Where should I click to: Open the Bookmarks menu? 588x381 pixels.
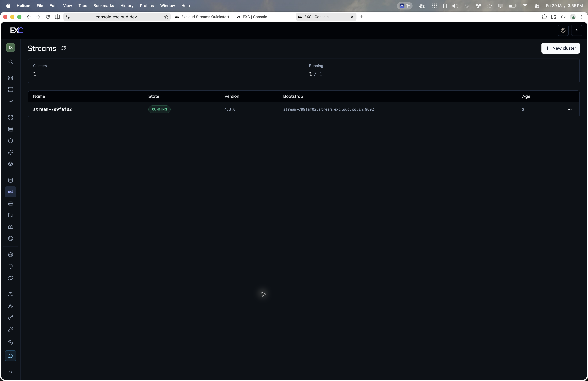click(104, 5)
